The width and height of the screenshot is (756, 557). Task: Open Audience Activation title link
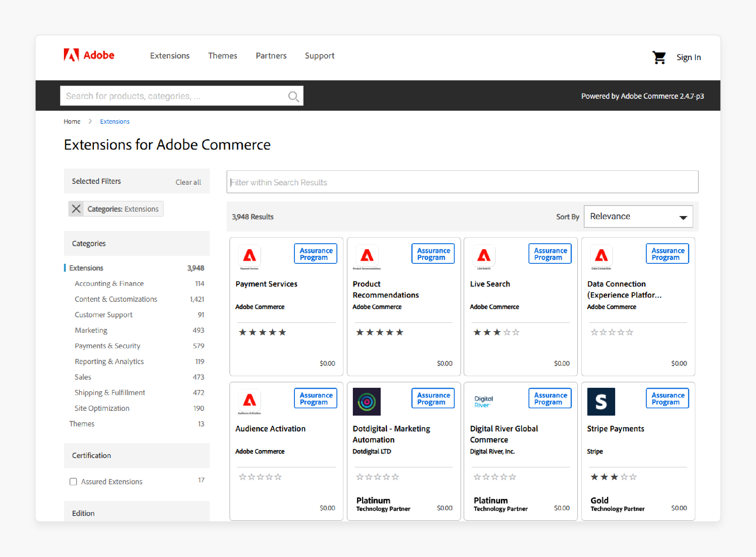click(x=271, y=429)
